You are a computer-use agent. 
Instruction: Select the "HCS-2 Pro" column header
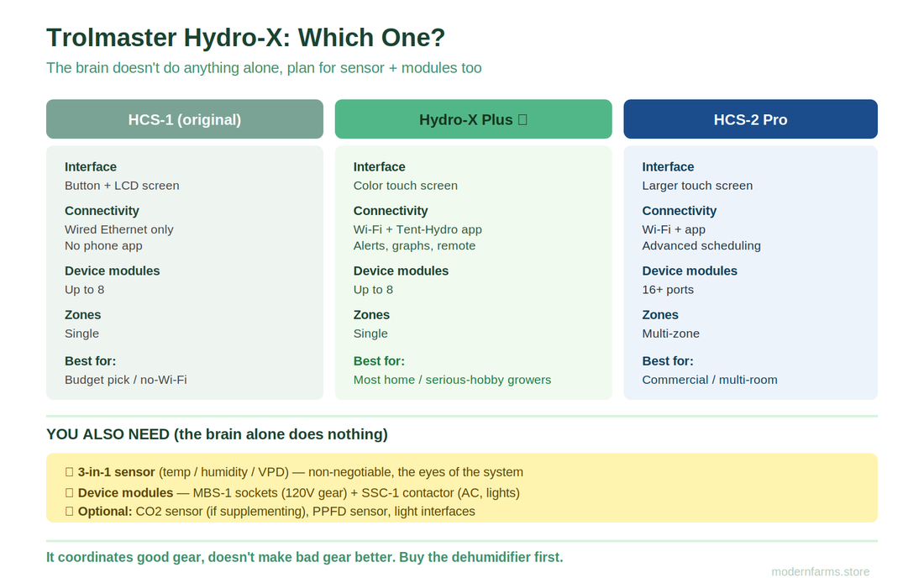[750, 119]
